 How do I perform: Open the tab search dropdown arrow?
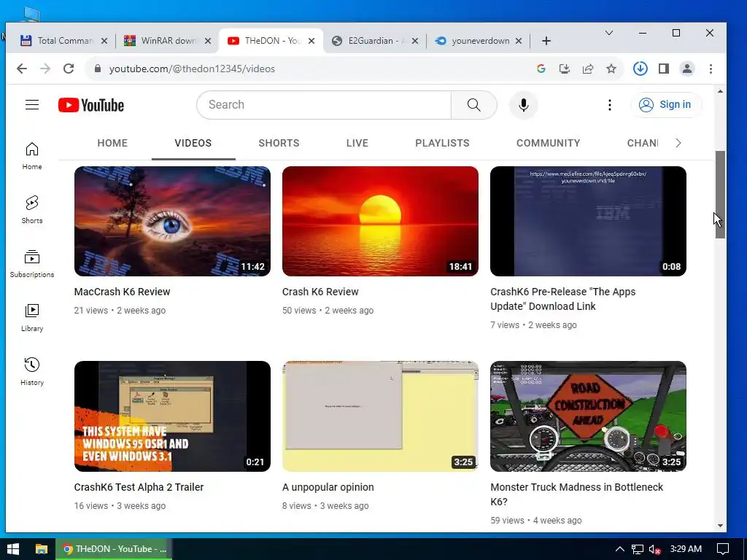click(609, 33)
